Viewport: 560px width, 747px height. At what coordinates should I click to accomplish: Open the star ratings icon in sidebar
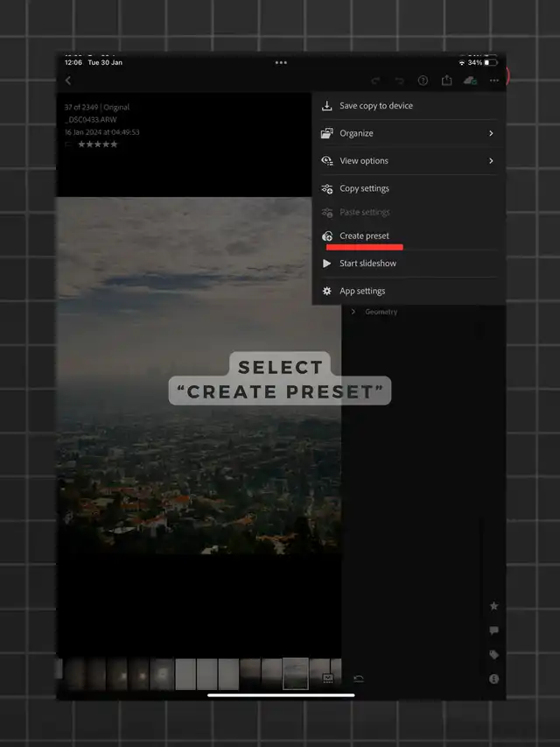[x=493, y=606]
